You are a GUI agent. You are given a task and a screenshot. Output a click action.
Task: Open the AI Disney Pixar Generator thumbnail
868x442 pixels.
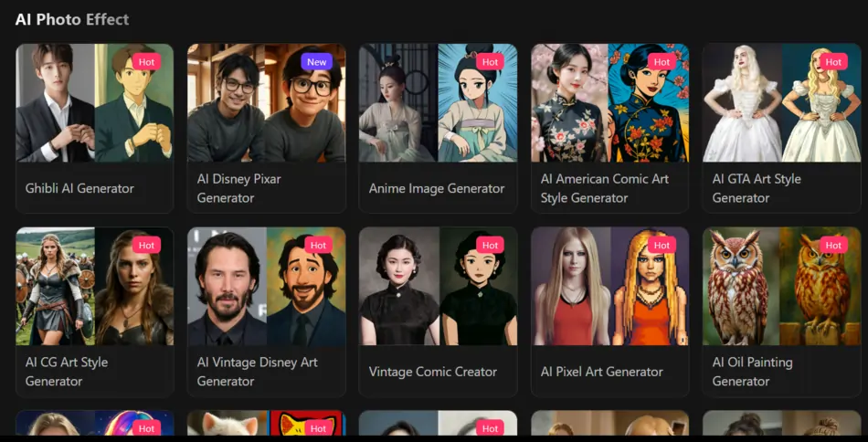(266, 103)
